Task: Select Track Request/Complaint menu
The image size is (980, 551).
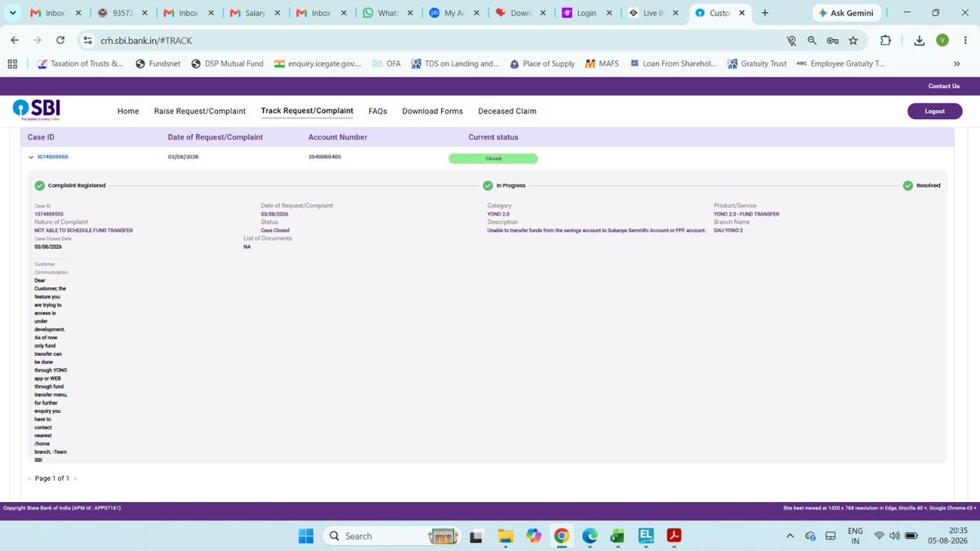Action: click(307, 111)
